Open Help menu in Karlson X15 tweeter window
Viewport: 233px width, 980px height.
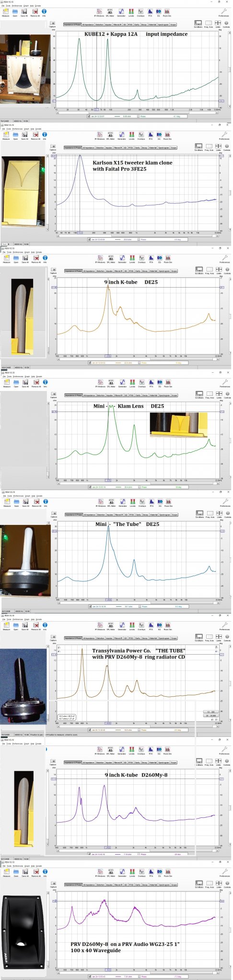pyautogui.click(x=32, y=129)
